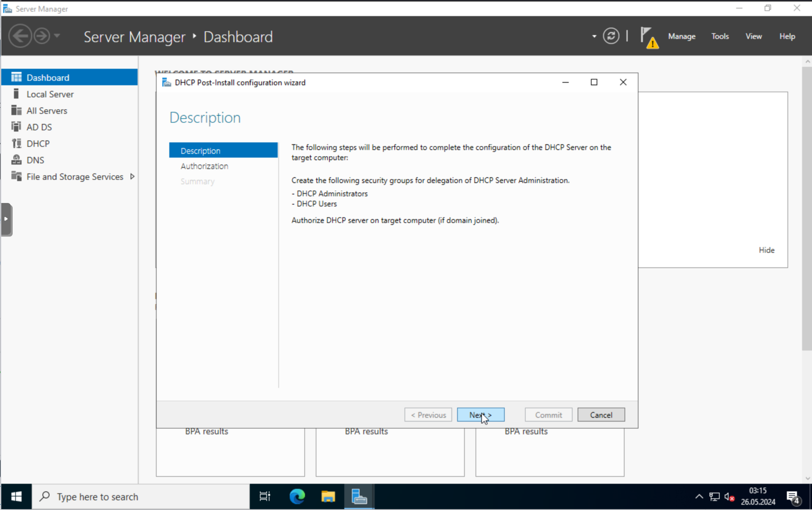Show hidden system tray icons

coord(699,496)
